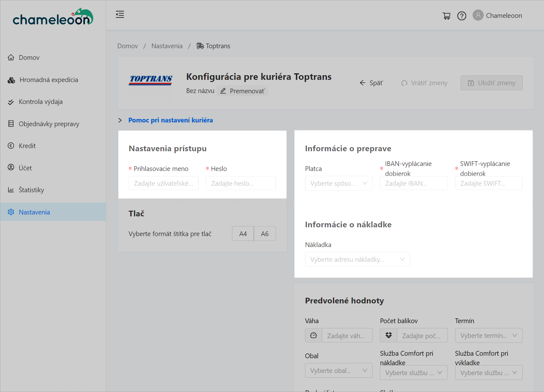Screen dimensions: 544x392
Task: Click the Premenovať rename button
Action: pyautogui.click(x=242, y=91)
